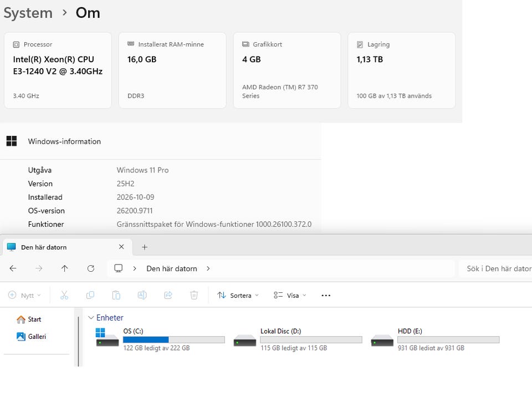The height and width of the screenshot is (406, 532).
Task: Go back with the left arrow
Action: pyautogui.click(x=13, y=268)
